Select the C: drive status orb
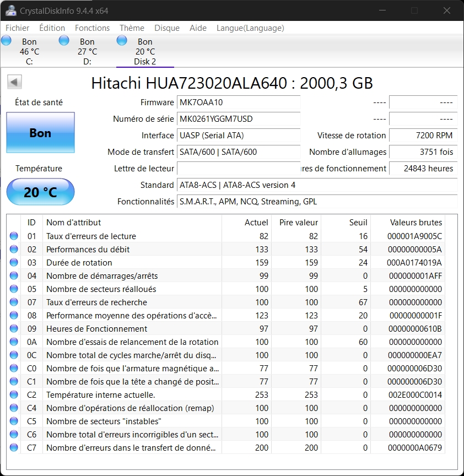 coord(7,40)
